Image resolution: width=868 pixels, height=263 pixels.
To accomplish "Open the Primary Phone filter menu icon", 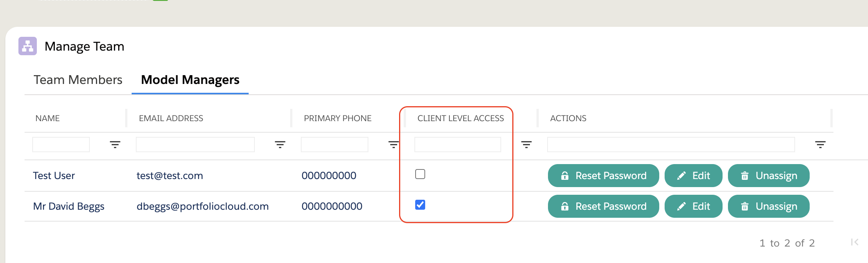I will [x=393, y=145].
